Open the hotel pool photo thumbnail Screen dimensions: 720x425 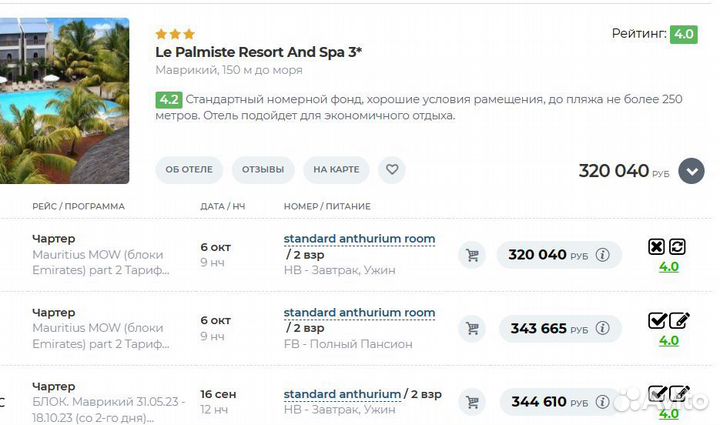pyautogui.click(x=64, y=100)
